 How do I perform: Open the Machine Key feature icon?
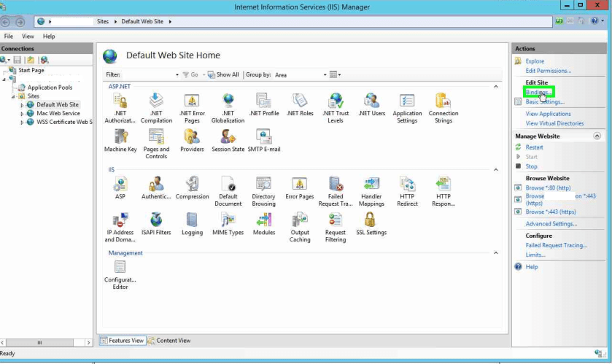coord(120,137)
